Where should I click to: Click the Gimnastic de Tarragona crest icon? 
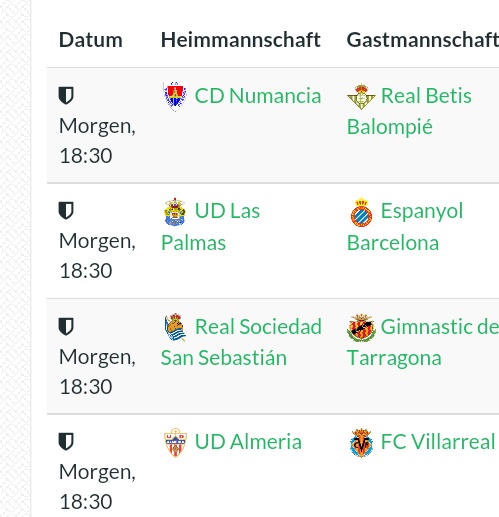pyautogui.click(x=361, y=327)
